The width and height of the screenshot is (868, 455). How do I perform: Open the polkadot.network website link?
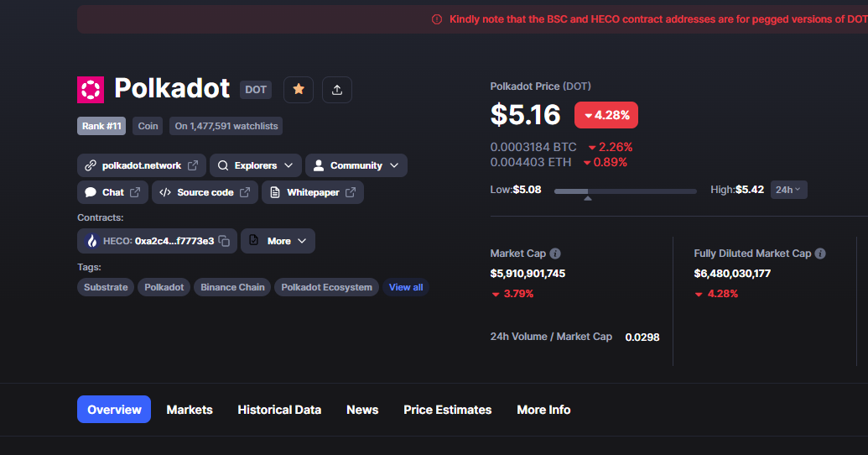point(142,165)
